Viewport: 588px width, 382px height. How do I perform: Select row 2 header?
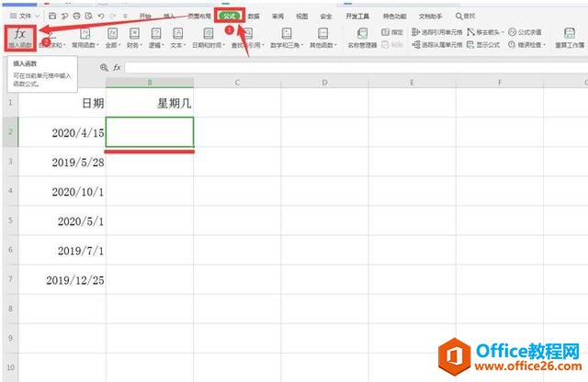(x=10, y=132)
